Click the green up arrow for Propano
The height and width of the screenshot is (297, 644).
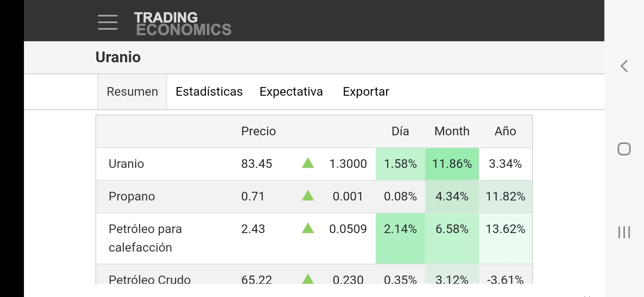pyautogui.click(x=308, y=196)
